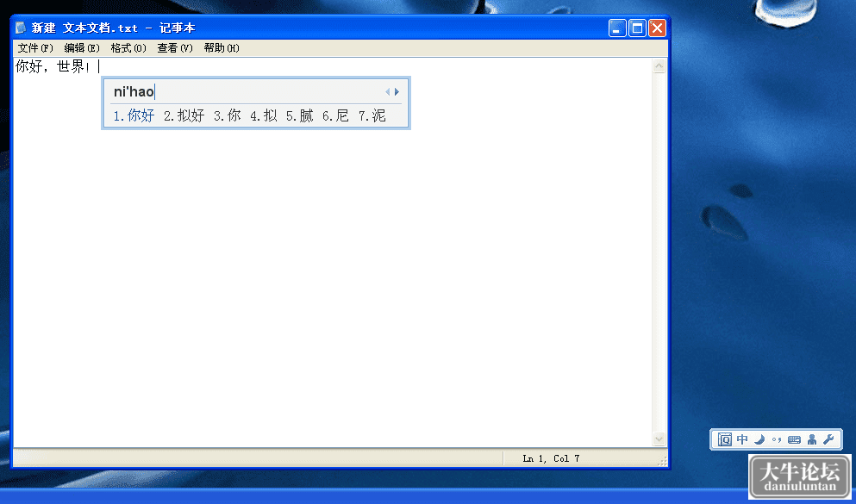Go to previous candidate page arrow
Image resolution: width=856 pixels, height=504 pixels.
pos(388,91)
